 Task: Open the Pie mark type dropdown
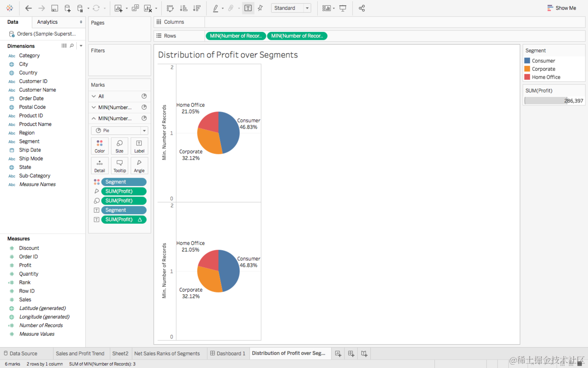(119, 131)
